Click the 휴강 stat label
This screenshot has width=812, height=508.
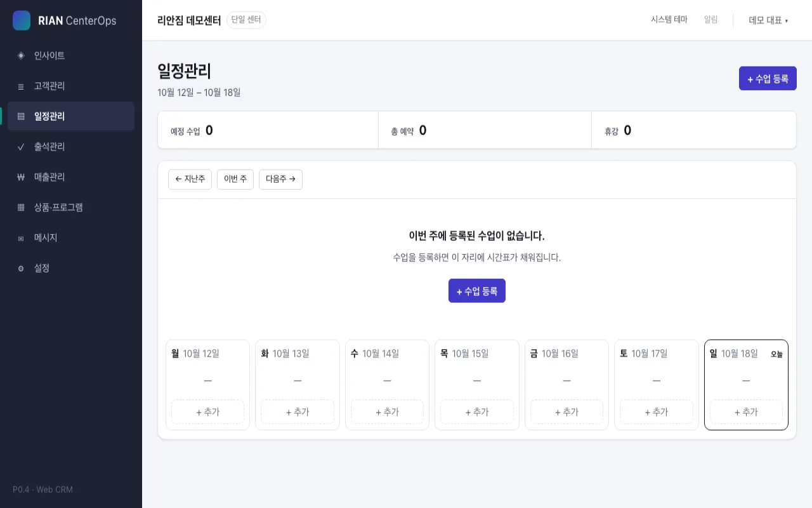pyautogui.click(x=612, y=131)
